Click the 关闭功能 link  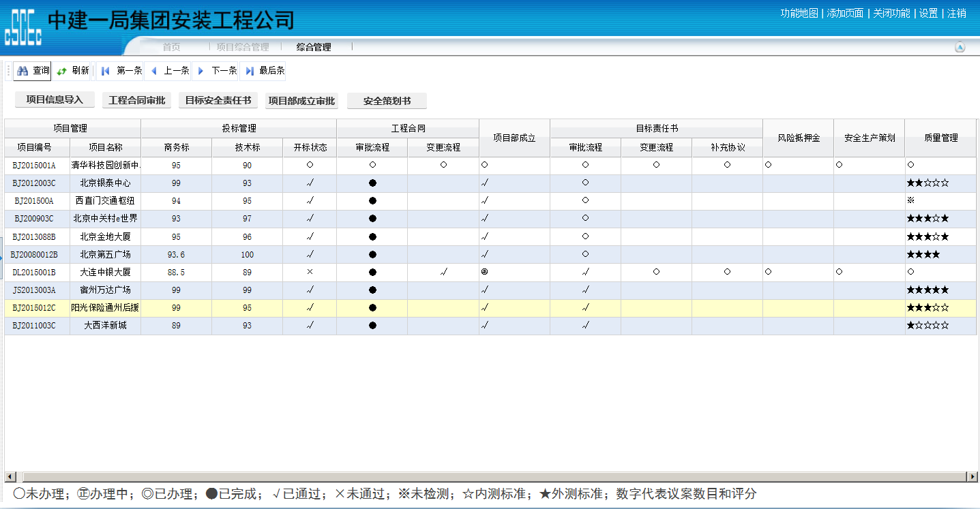[x=891, y=13]
